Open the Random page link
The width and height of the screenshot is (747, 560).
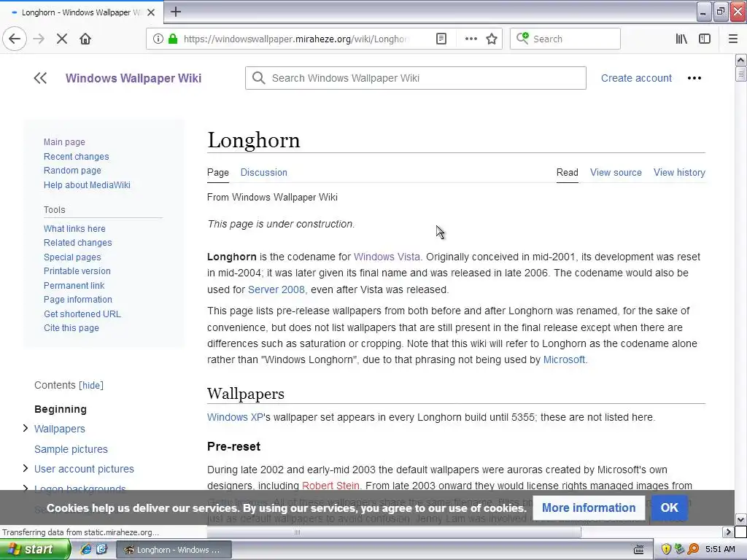[72, 171]
